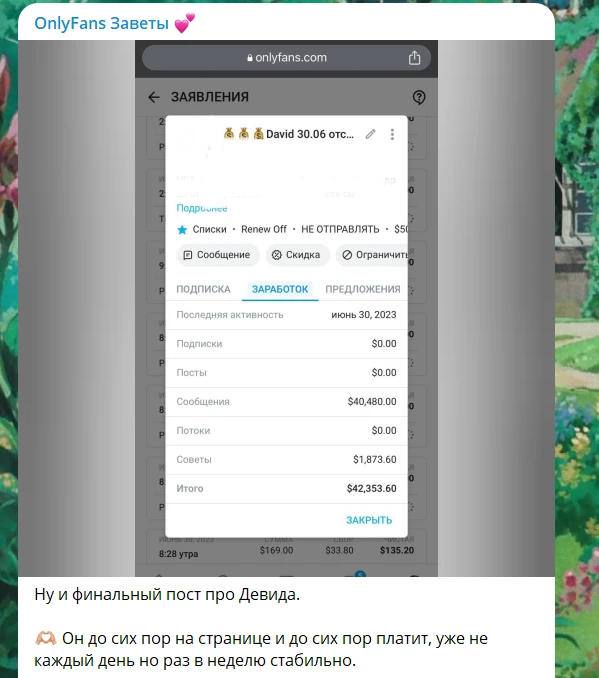
Task: Click the pink hearts emoji in the channel title
Action: click(x=185, y=23)
